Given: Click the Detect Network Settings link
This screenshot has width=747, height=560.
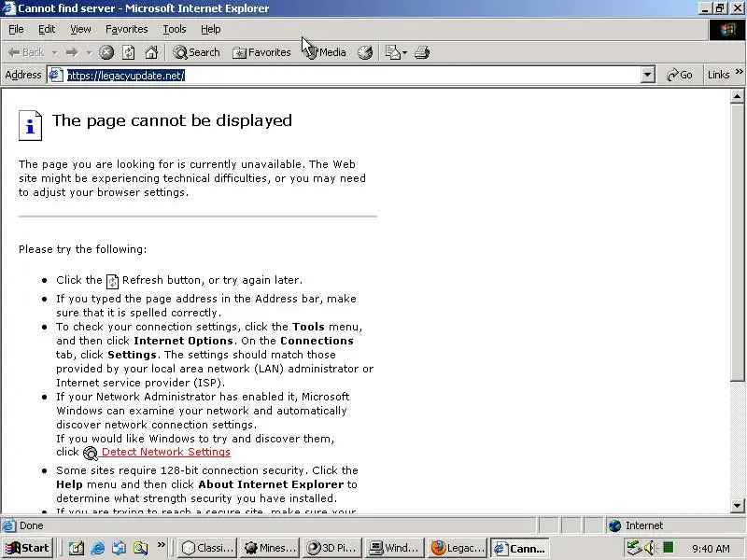Looking at the screenshot, I should click(x=166, y=452).
